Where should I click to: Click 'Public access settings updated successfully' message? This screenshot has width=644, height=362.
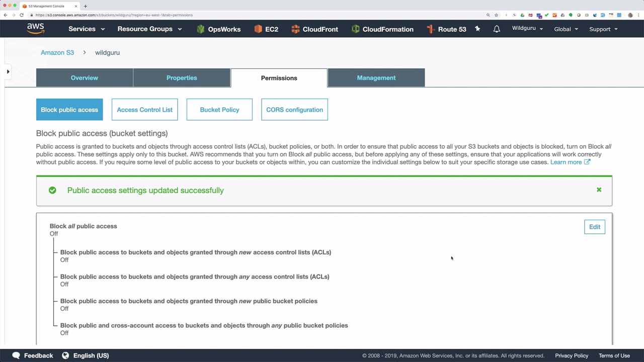(x=145, y=190)
